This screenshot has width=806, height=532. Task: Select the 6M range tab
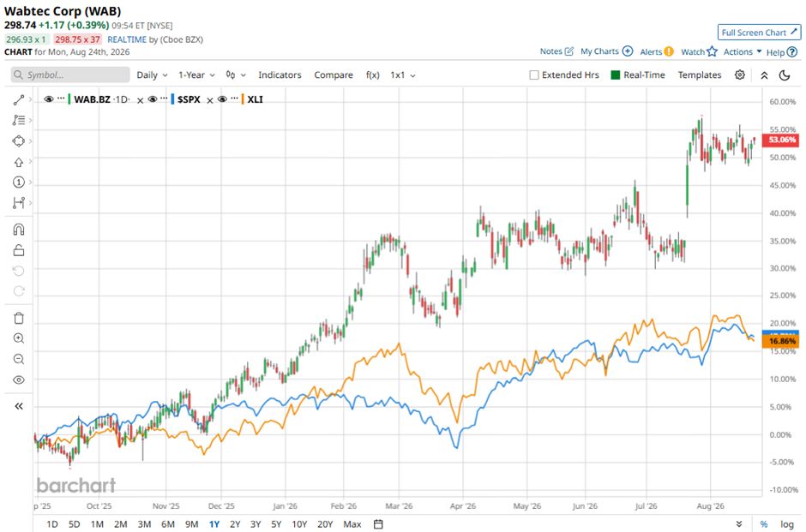[168, 524]
